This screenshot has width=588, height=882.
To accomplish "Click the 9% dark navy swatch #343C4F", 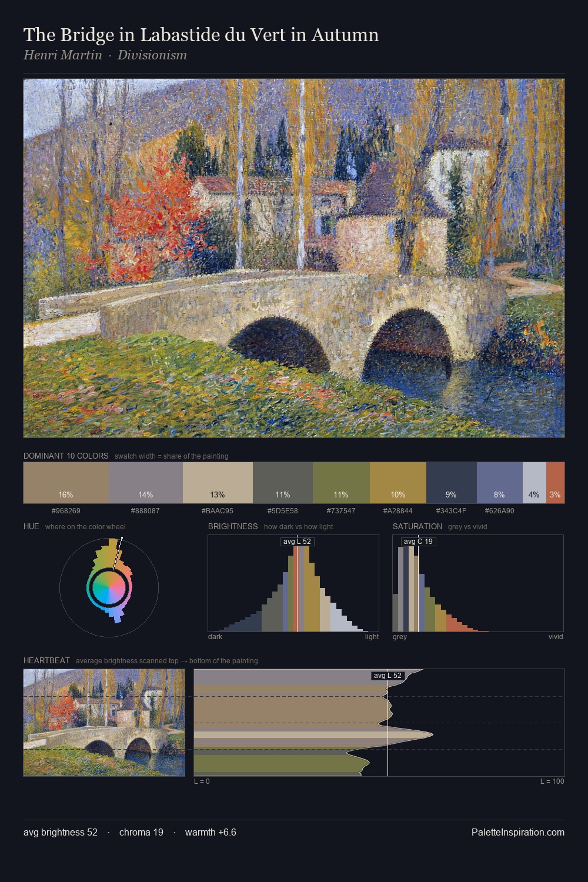I will click(x=452, y=483).
